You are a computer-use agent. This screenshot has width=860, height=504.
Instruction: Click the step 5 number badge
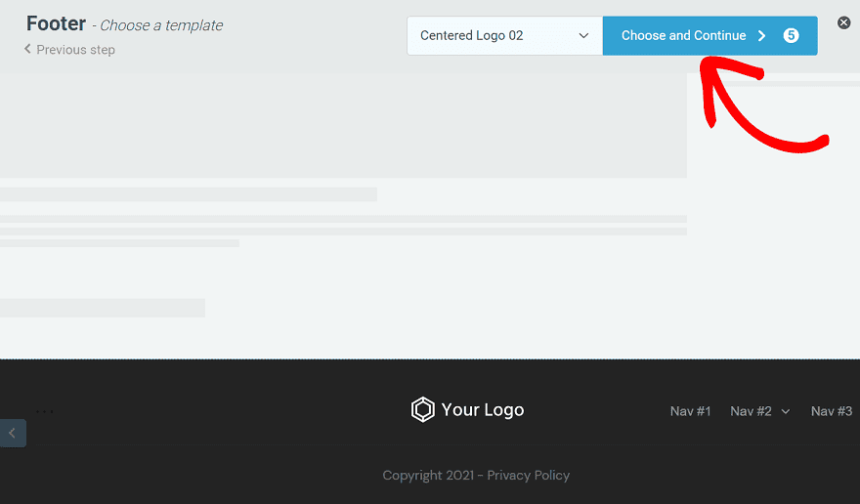pos(792,36)
